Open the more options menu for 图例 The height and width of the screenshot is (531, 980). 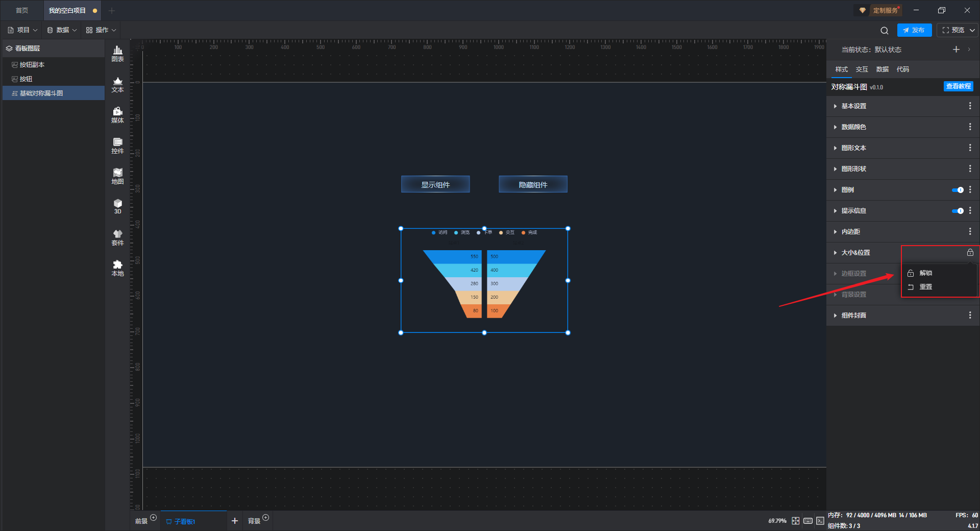click(x=970, y=189)
